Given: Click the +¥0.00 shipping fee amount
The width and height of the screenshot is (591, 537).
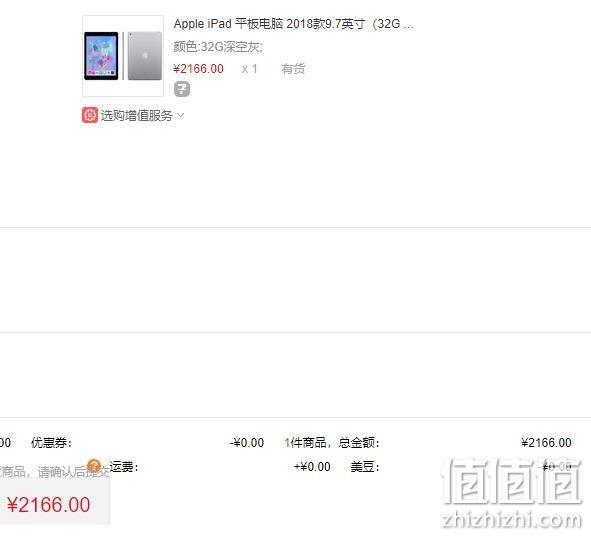Looking at the screenshot, I should pos(312,467).
